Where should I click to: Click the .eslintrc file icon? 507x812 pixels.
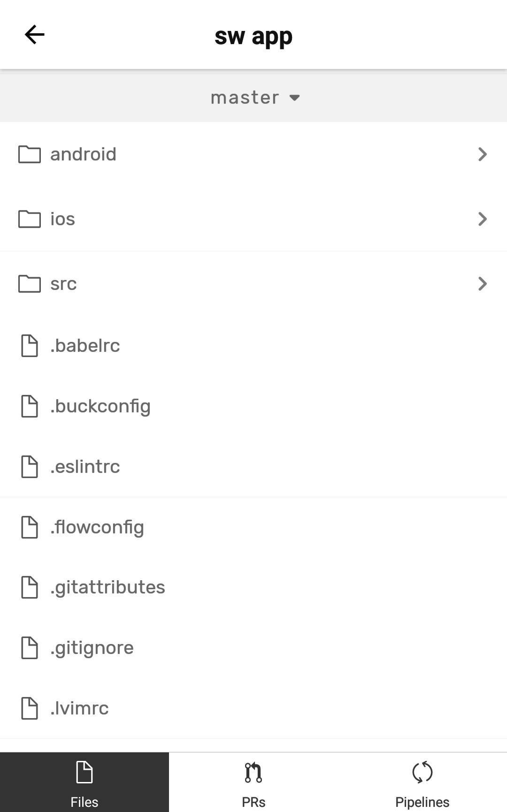coord(29,467)
